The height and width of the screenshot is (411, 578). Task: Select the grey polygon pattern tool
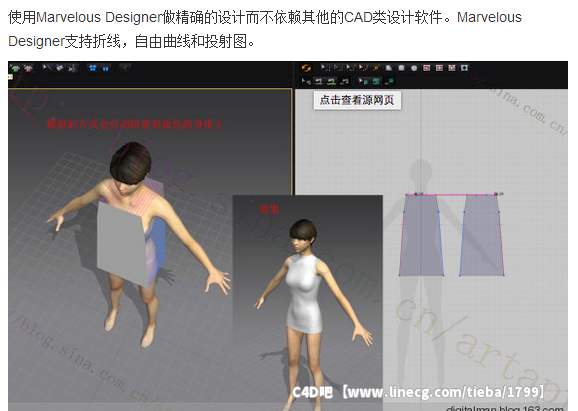tap(389, 68)
